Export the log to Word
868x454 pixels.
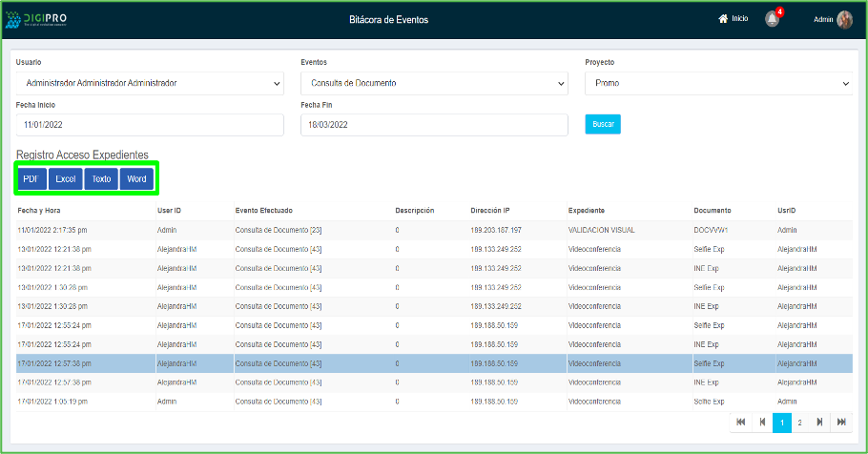[136, 179]
